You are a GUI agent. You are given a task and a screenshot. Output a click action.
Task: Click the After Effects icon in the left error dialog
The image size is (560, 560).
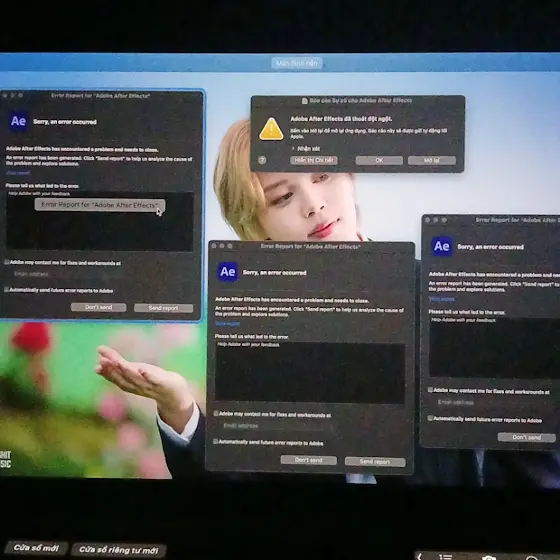tap(18, 122)
